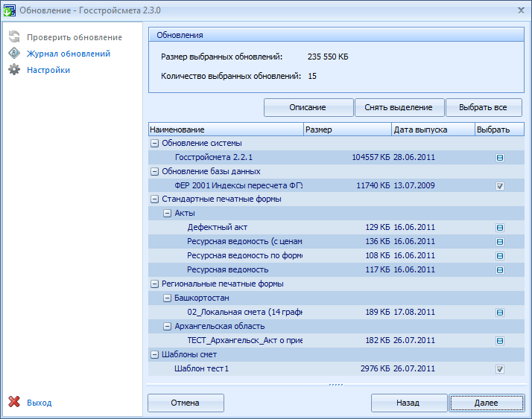Click the red X icon beside Выход
Viewport: 532px width, 419px height.
(x=14, y=402)
